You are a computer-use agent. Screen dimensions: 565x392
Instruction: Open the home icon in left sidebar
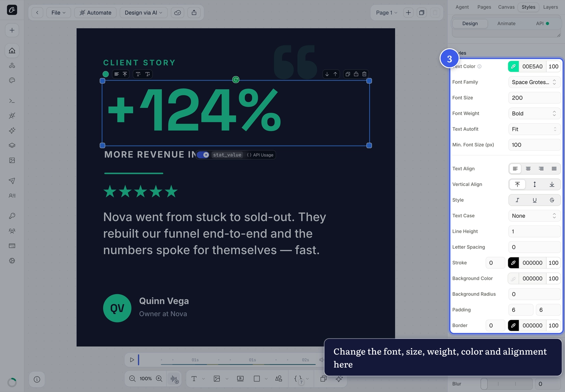(12, 50)
